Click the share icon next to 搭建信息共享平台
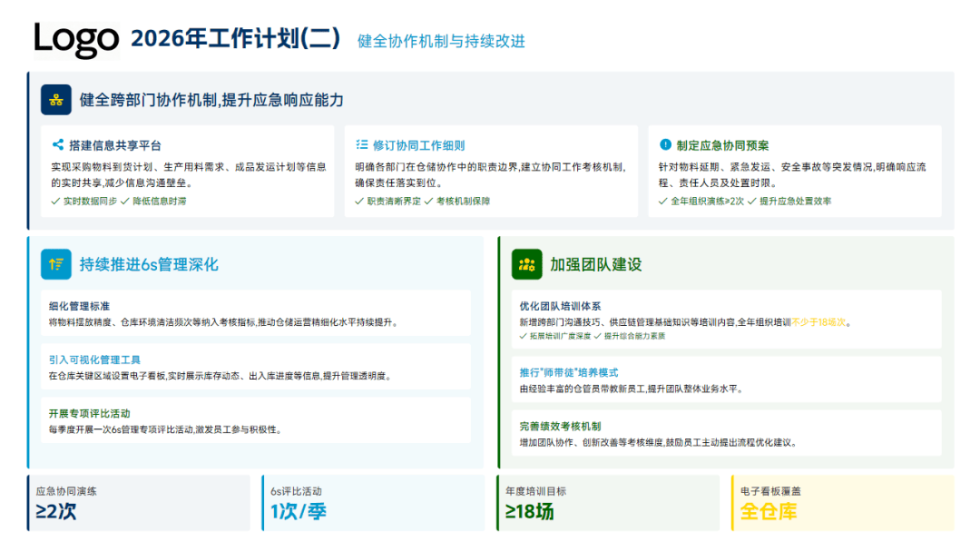 tap(58, 145)
